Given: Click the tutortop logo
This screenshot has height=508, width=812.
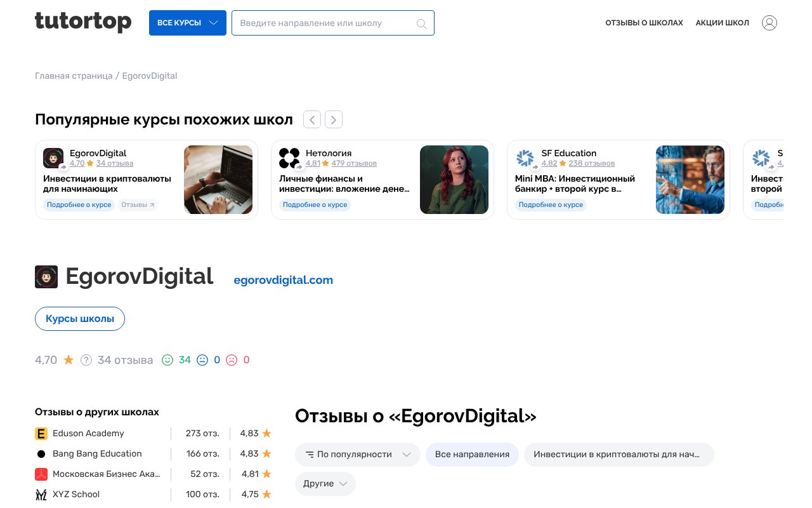Looking at the screenshot, I should (x=82, y=22).
